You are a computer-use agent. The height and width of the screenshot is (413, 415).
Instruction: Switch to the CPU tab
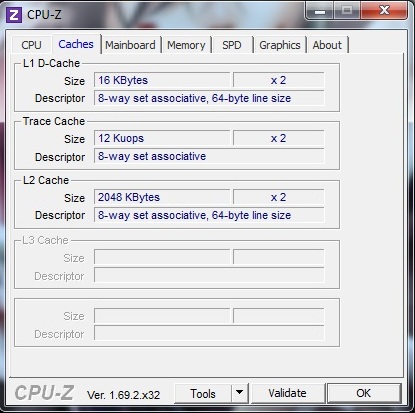pos(31,45)
